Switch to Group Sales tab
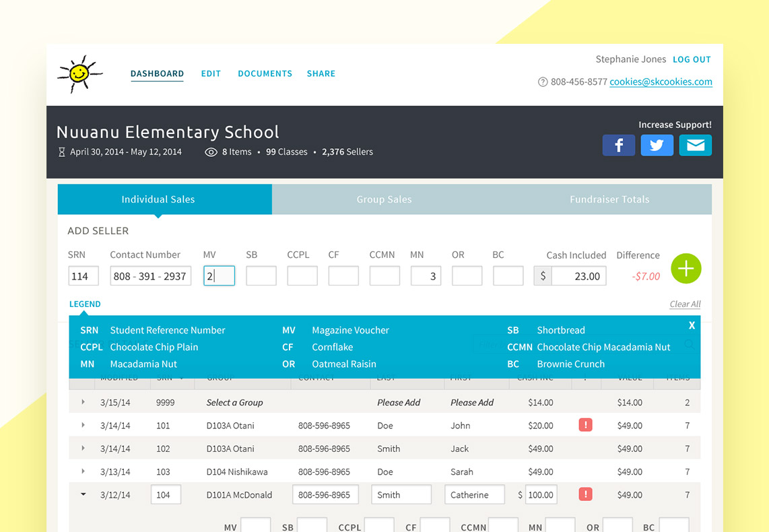 click(384, 199)
